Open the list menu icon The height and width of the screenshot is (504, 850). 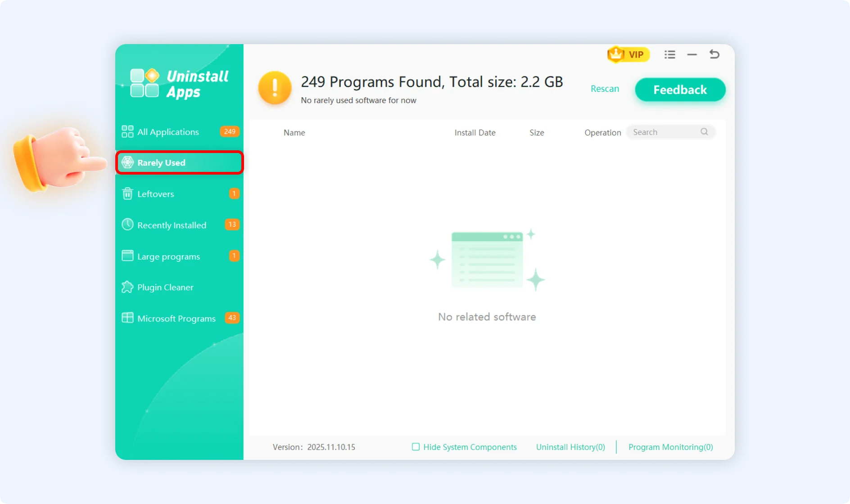[x=669, y=54]
